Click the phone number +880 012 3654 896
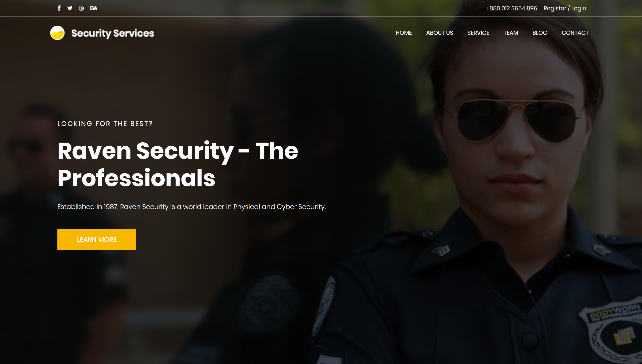The image size is (642, 364). [x=511, y=8]
